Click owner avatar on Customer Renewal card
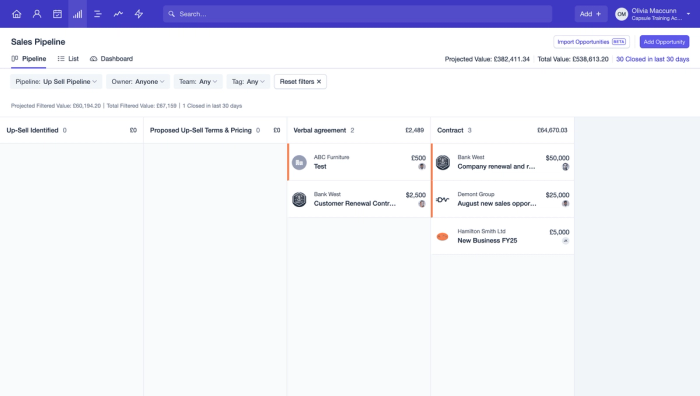The width and height of the screenshot is (700, 396). point(422,204)
